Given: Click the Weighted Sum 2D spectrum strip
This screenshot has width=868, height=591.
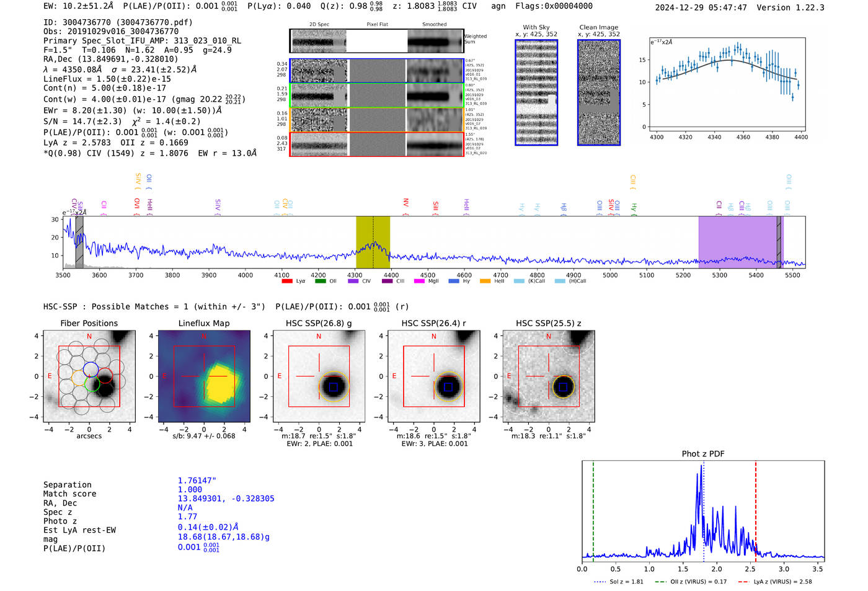Looking at the screenshot, I should [x=377, y=41].
